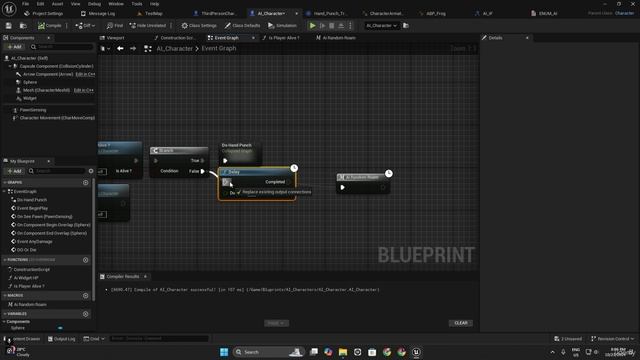Open the graph bookmarks dropdown
Viewport: 640px width, 360px height.
tap(105, 49)
